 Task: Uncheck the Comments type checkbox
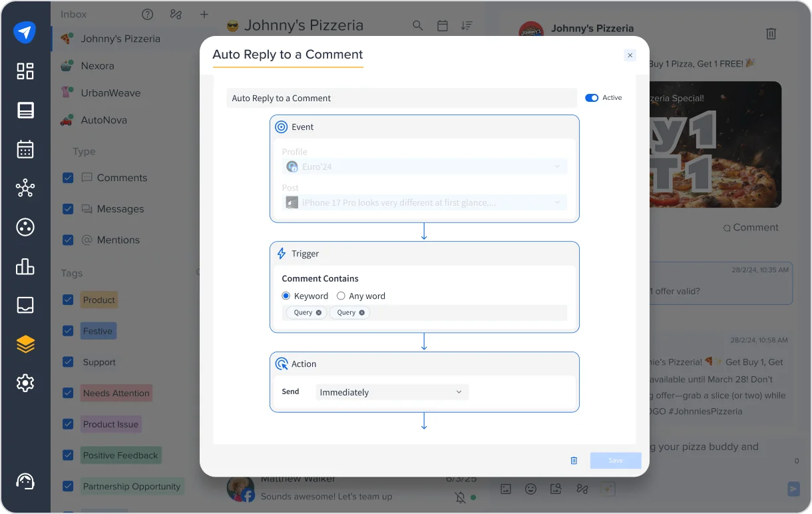68,178
